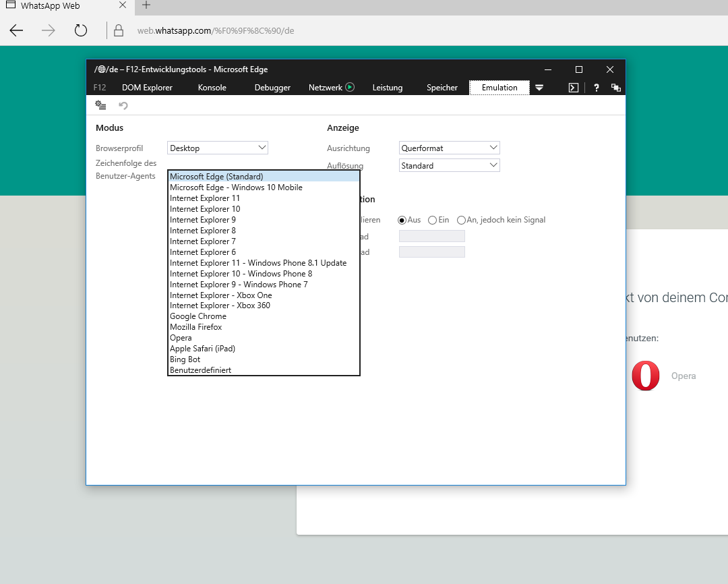Screen dimensions: 728x584
Task: Open the Auflösung Standard dropdown
Action: (449, 165)
